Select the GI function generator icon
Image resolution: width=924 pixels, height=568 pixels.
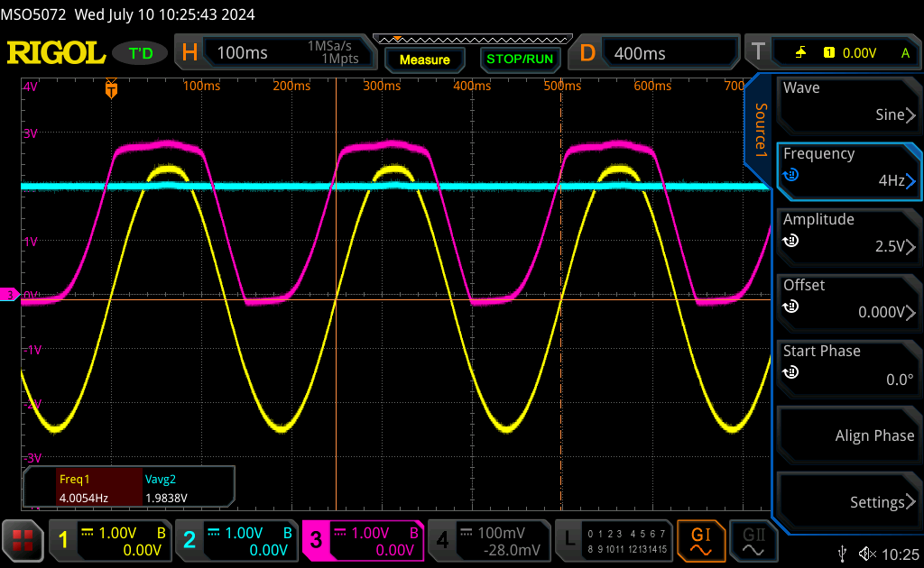coord(700,541)
